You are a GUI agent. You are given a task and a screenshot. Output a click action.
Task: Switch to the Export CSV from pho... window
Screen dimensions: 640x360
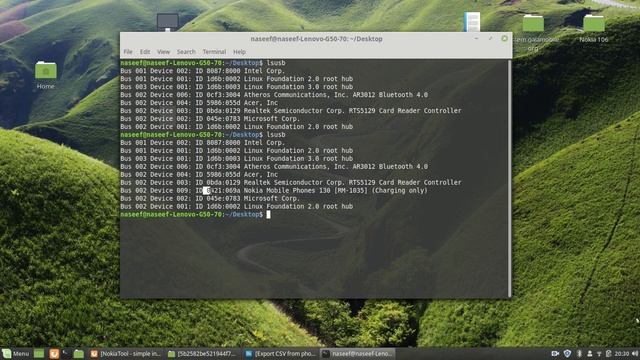tap(281, 353)
